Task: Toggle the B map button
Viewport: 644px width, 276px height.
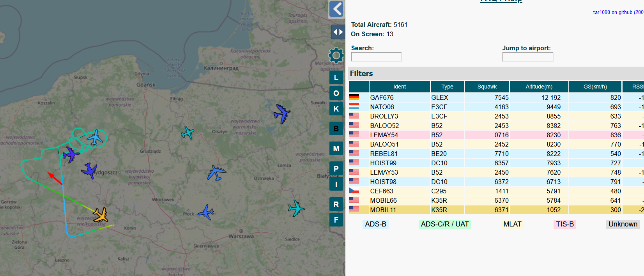Action: click(336, 129)
